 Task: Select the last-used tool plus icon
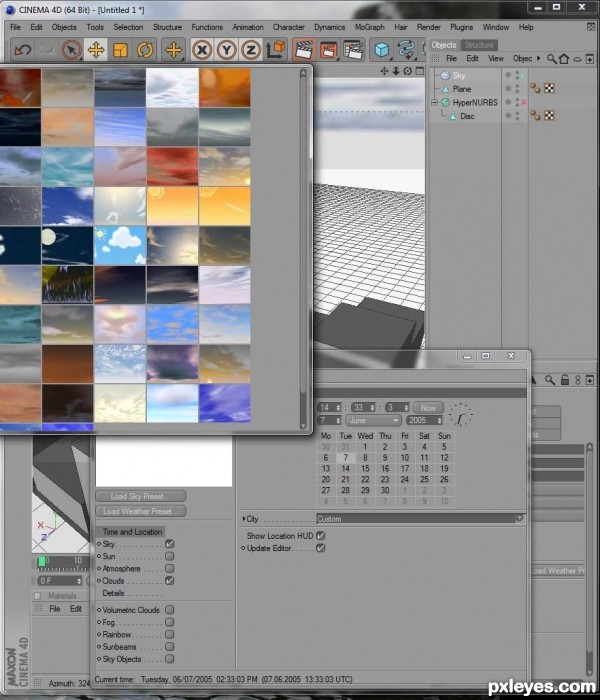[174, 50]
